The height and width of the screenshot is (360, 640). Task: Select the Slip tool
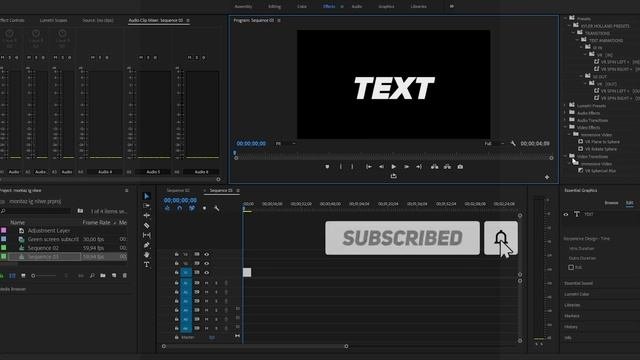click(147, 235)
